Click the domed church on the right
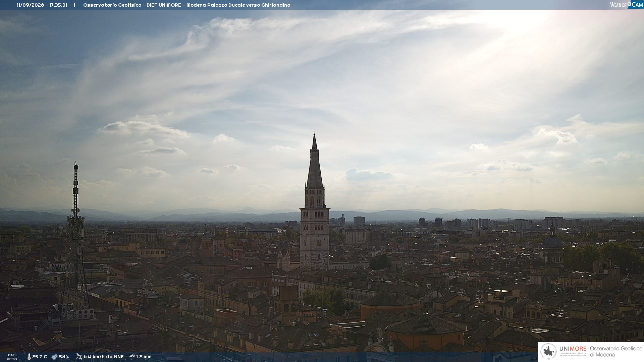Viewport: 644px width, 362px height. tap(553, 245)
